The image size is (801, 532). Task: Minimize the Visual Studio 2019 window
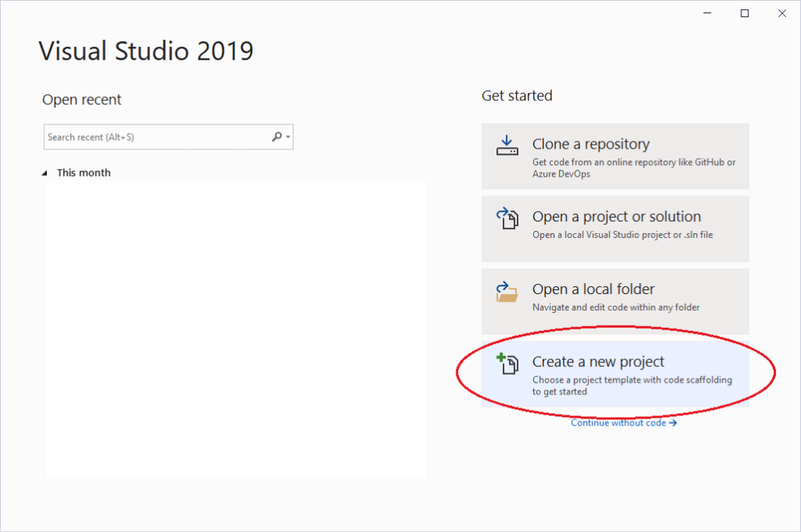708,13
